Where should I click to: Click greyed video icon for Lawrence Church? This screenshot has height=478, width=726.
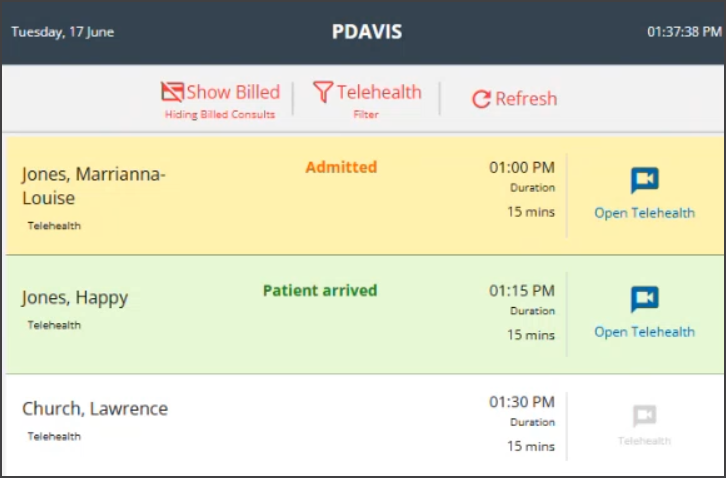[644, 416]
